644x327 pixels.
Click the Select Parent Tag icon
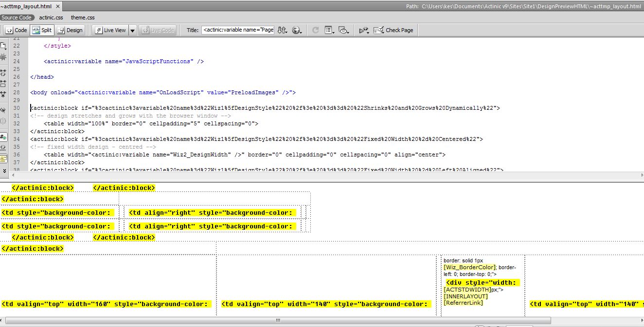point(3,110)
